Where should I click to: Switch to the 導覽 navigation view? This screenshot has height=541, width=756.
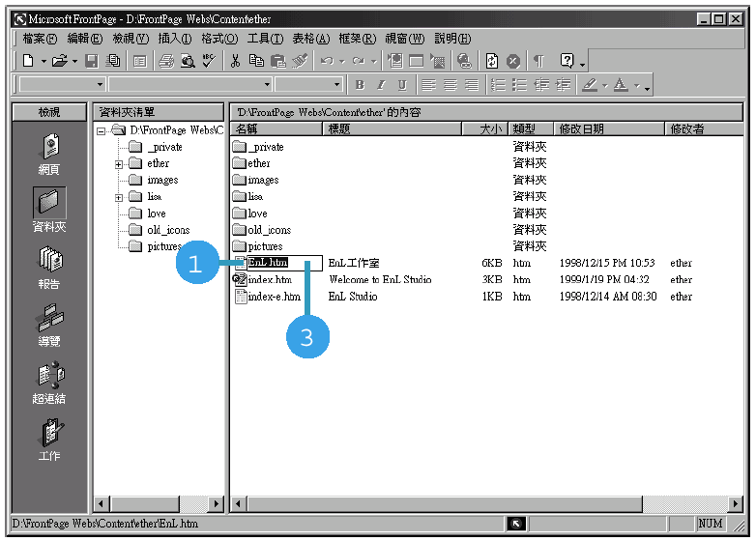tap(49, 326)
